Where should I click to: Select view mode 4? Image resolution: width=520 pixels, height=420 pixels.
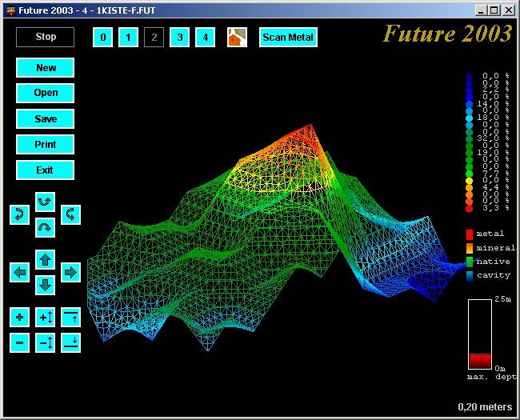click(x=205, y=37)
